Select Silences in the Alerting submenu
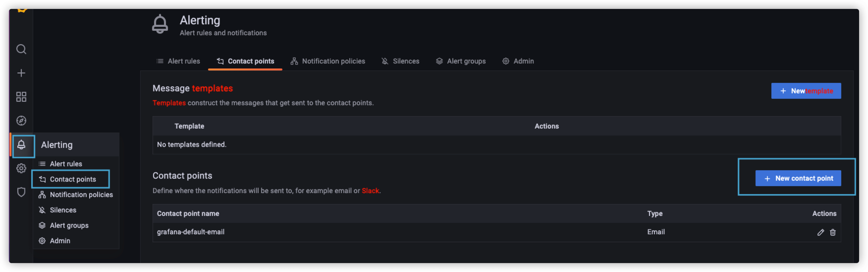Image resolution: width=868 pixels, height=272 pixels. coord(63,210)
